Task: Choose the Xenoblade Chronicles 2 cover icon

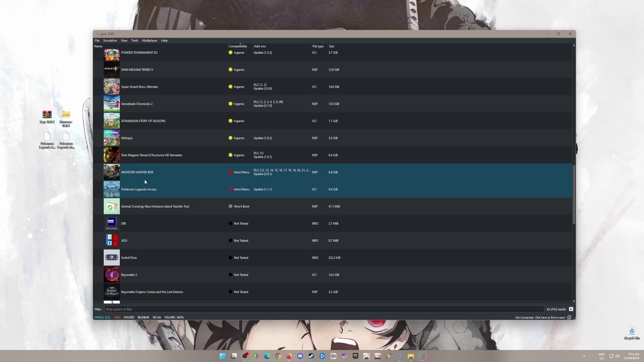Action: click(x=112, y=104)
